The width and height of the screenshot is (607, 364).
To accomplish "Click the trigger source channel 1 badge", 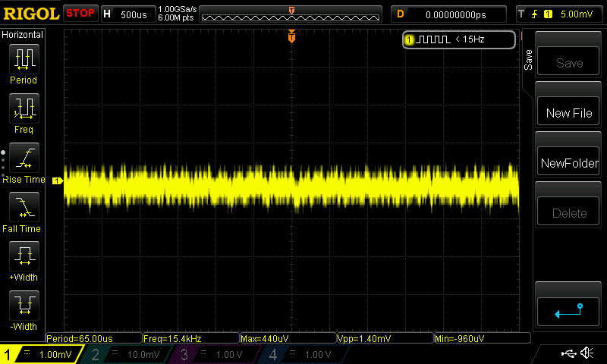I will (548, 14).
